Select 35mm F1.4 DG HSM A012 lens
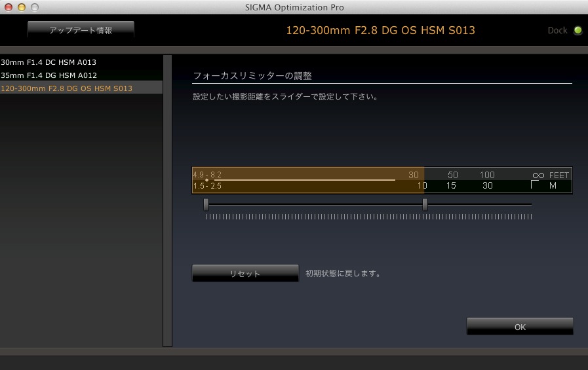 tap(81, 75)
